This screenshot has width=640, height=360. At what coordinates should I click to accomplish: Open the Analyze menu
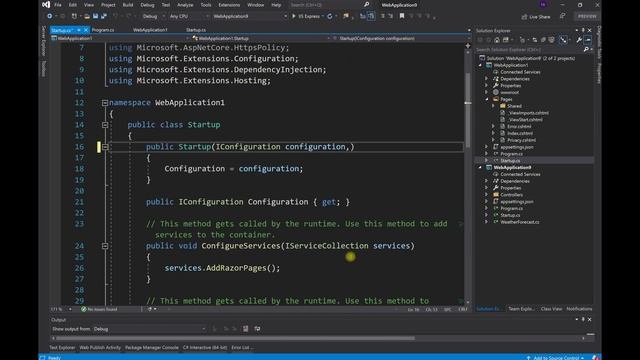(185, 5)
